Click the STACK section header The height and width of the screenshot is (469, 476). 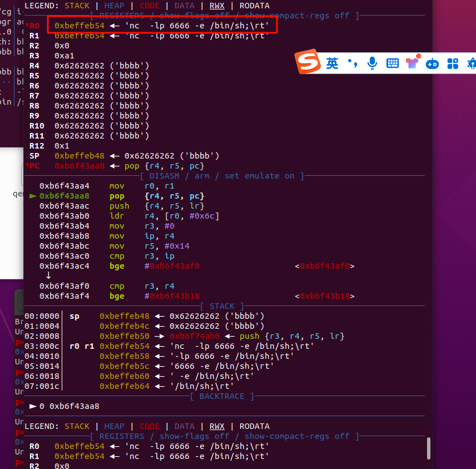tap(222, 306)
